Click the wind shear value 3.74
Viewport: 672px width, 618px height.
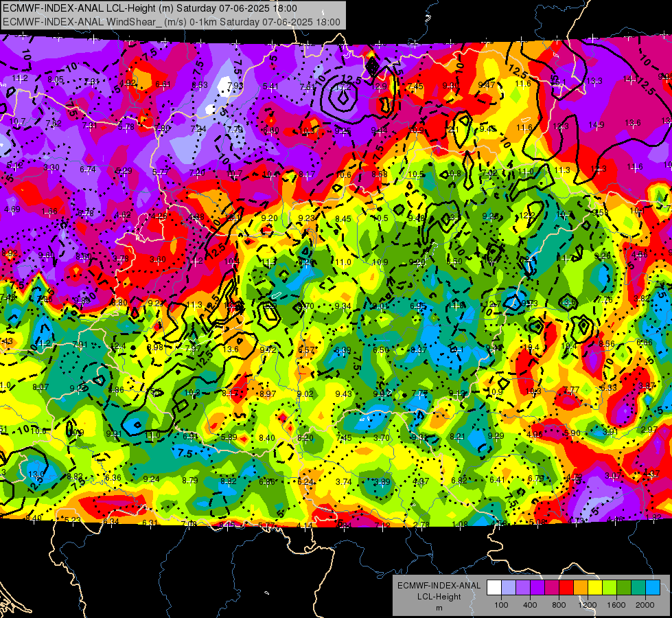tap(344, 482)
